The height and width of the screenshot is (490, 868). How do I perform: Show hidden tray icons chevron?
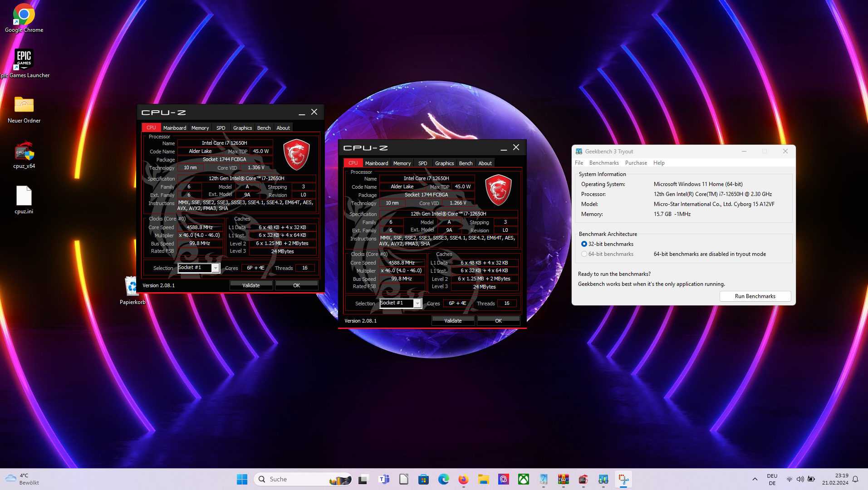pyautogui.click(x=755, y=479)
